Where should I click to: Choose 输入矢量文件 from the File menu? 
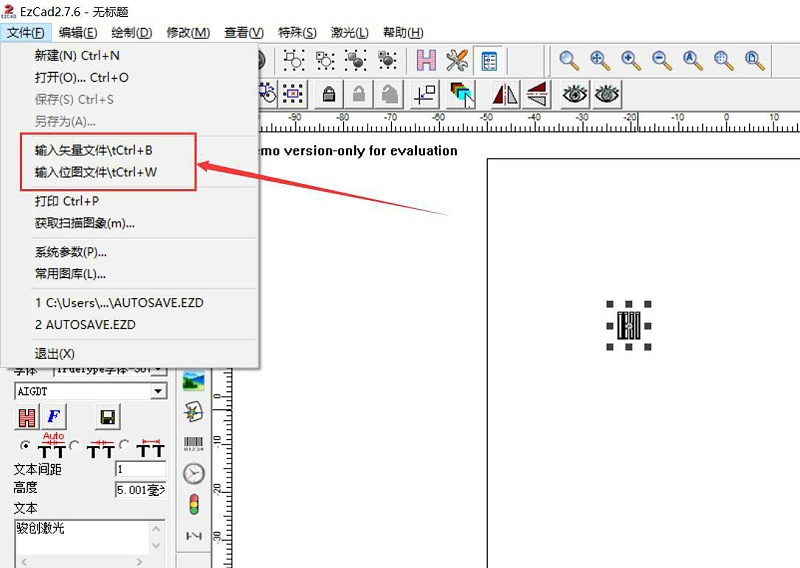coord(94,150)
